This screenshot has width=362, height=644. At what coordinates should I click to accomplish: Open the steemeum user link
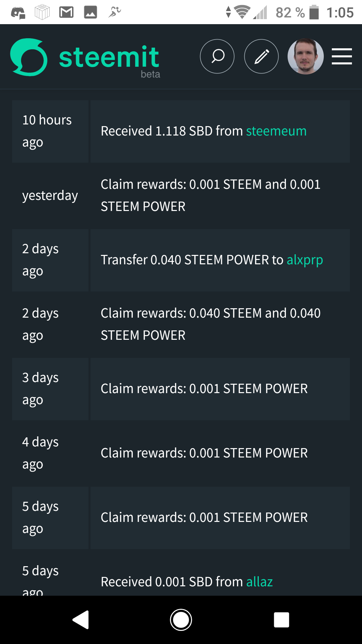coord(276,131)
